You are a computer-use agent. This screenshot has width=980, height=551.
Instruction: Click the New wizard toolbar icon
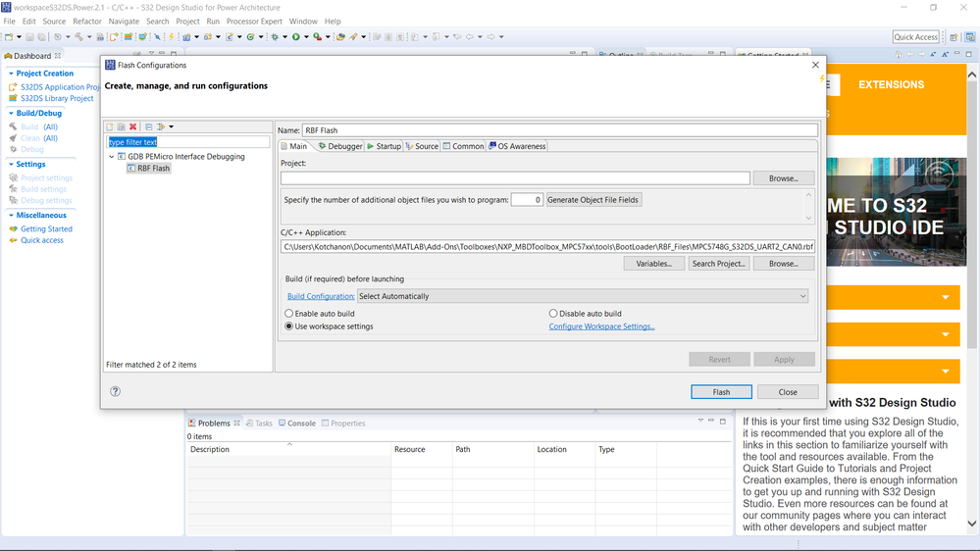pos(9,37)
